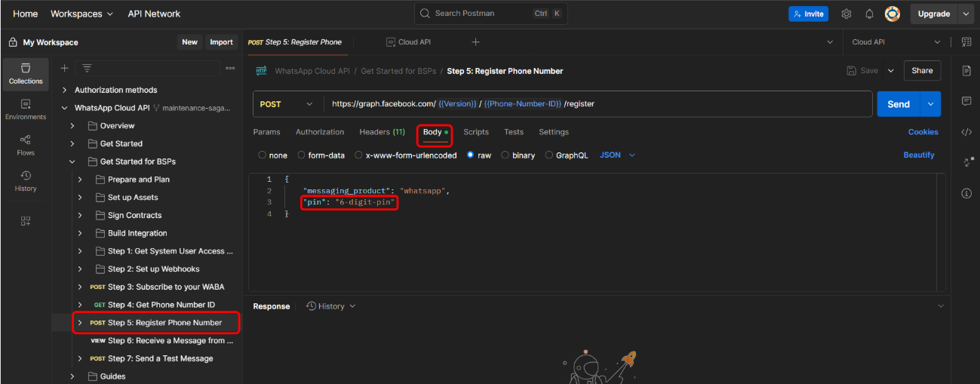The width and height of the screenshot is (980, 384).
Task: Click the settings gear icon
Action: coord(846,14)
